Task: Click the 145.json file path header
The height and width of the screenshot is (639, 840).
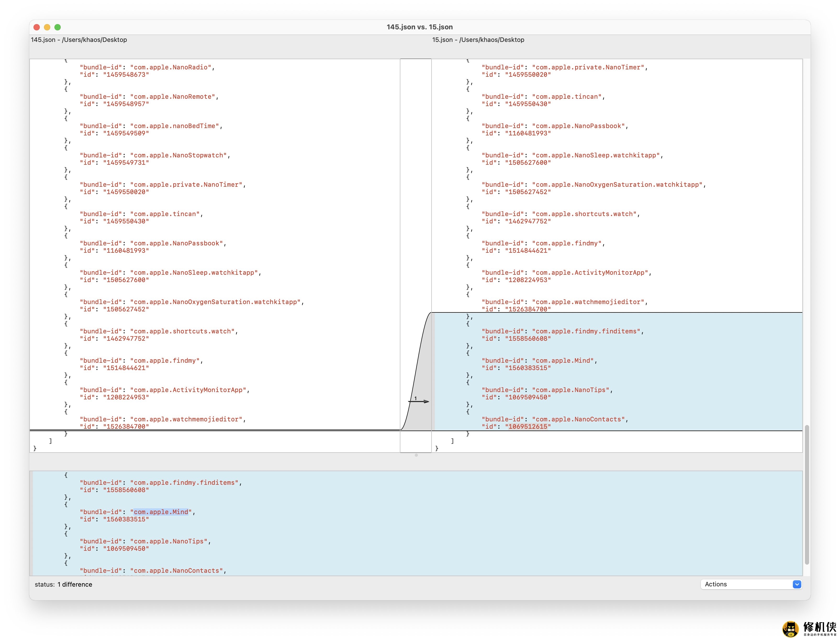Action: pos(79,40)
